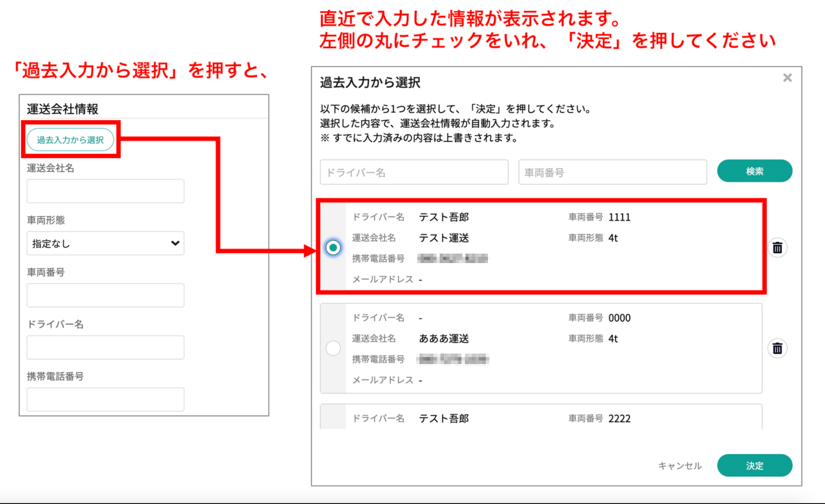This screenshot has width=825, height=504.
Task: Select the テスト吾郎 1111 radio button
Action: click(x=333, y=248)
